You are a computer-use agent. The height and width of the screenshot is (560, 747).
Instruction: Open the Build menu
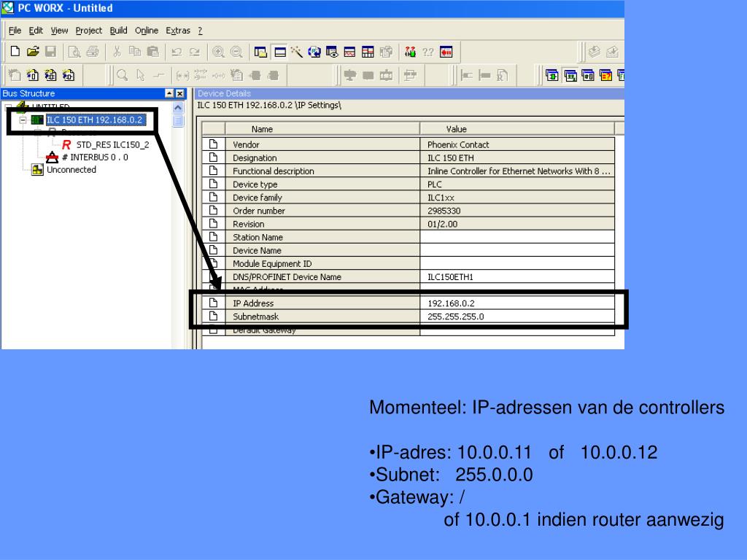pyautogui.click(x=119, y=31)
